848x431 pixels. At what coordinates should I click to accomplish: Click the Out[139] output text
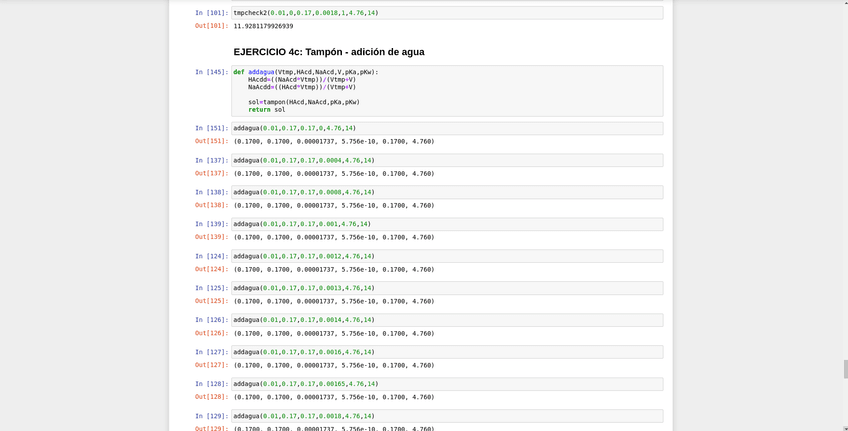tap(334, 238)
